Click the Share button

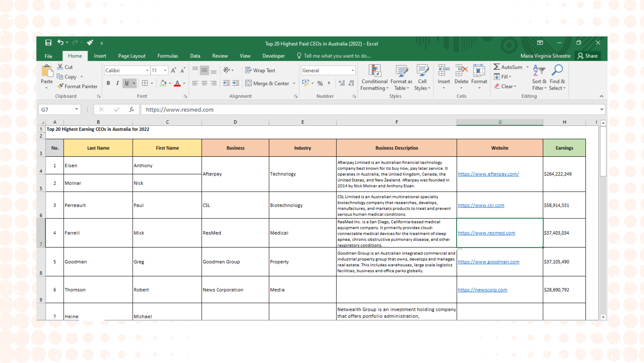[x=587, y=56]
